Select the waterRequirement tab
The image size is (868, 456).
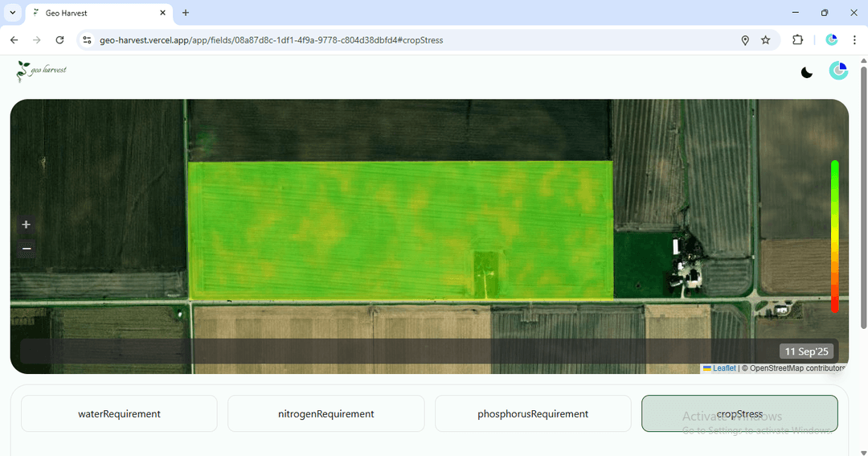click(x=119, y=413)
